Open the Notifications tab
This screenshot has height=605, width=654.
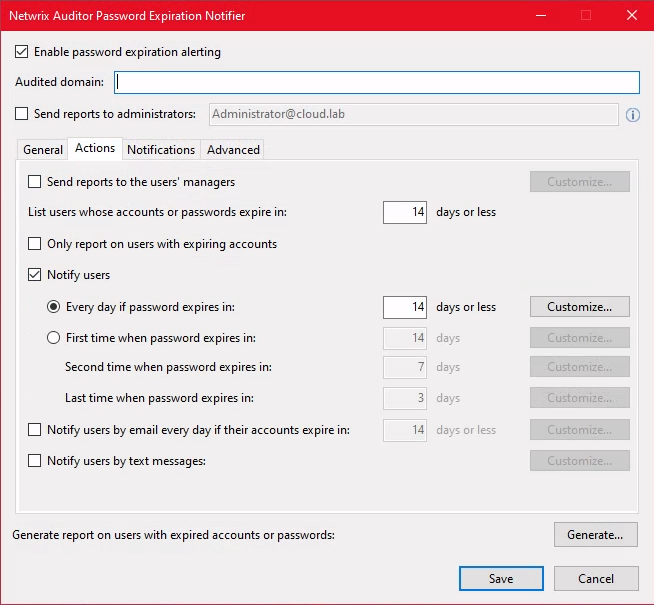(x=161, y=150)
